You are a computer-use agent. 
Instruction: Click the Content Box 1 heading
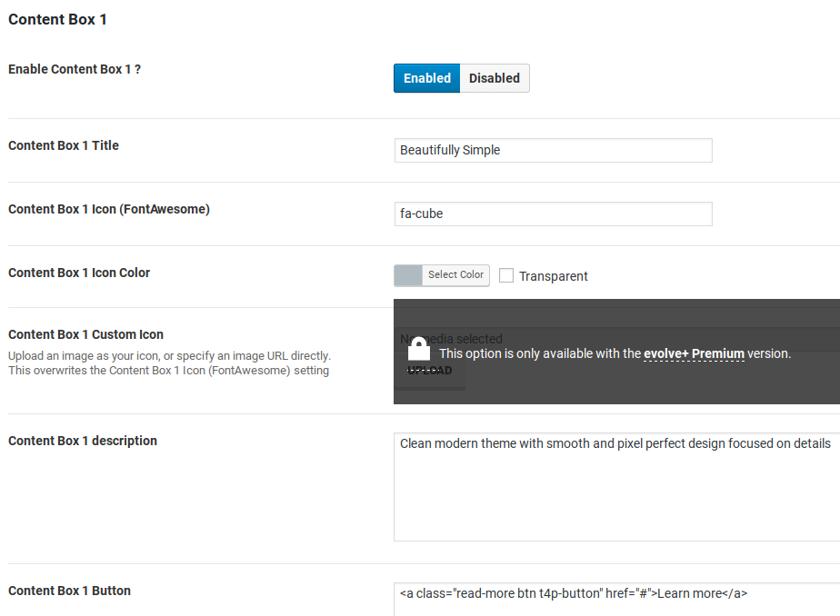click(57, 19)
